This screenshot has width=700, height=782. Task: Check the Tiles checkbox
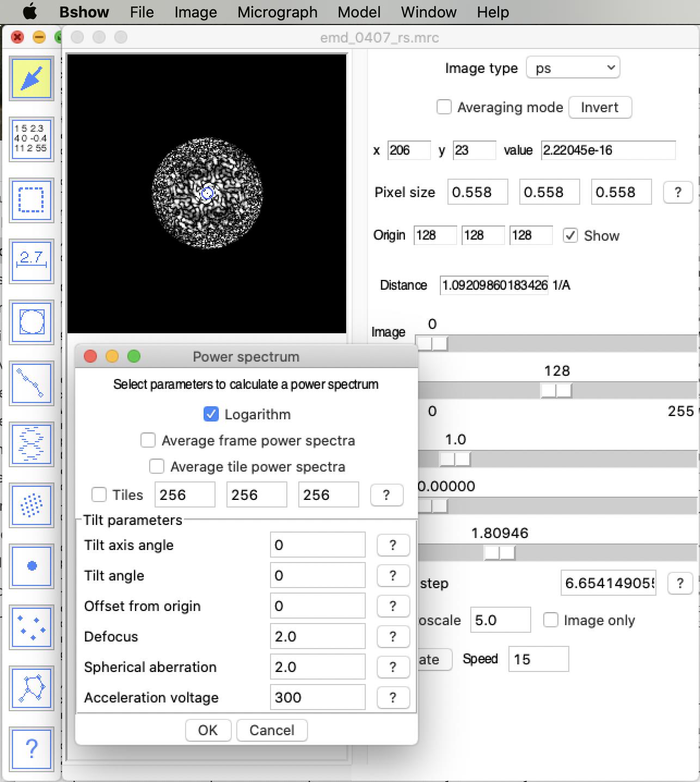(x=99, y=494)
